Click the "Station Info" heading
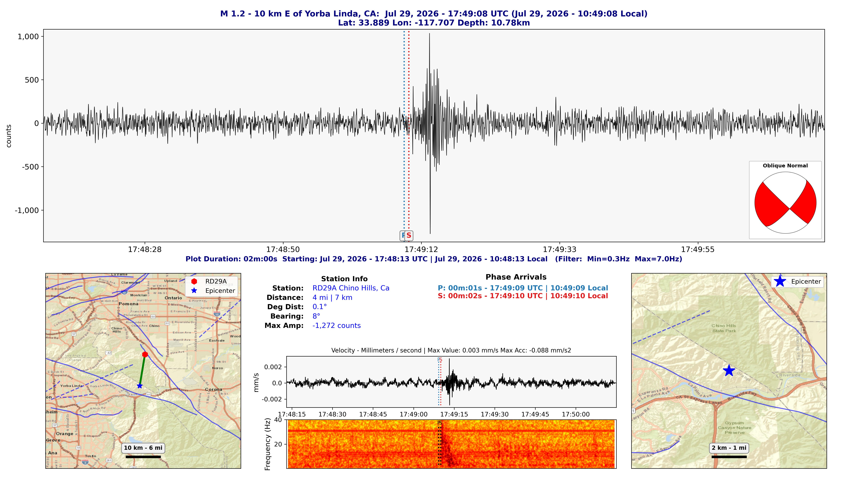The width and height of the screenshot is (868, 488). point(344,279)
